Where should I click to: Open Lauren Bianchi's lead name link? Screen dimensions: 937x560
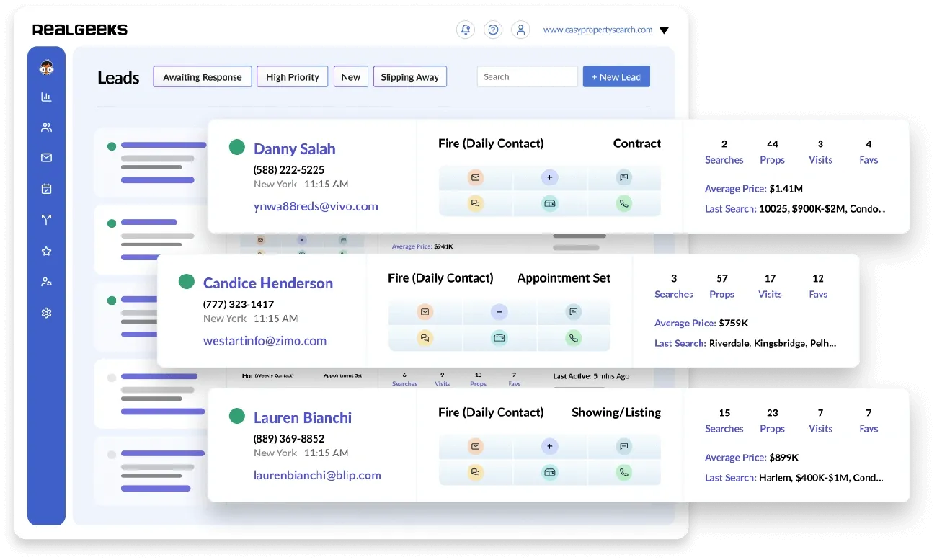[x=303, y=418]
